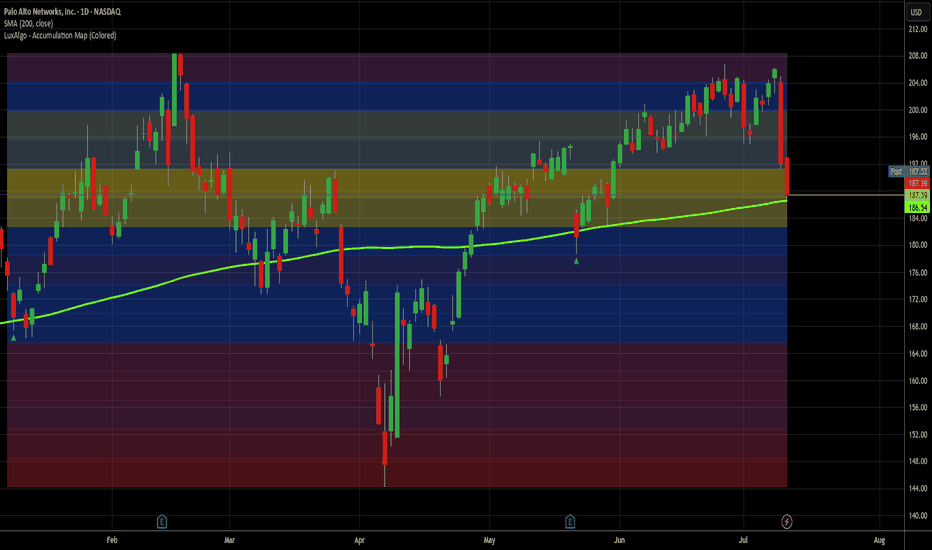
Task: Click the Post 187.52 post-market price label
Action: click(908, 171)
